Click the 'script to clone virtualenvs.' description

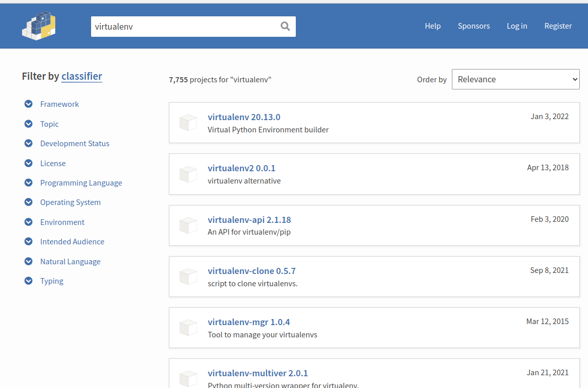(x=252, y=284)
